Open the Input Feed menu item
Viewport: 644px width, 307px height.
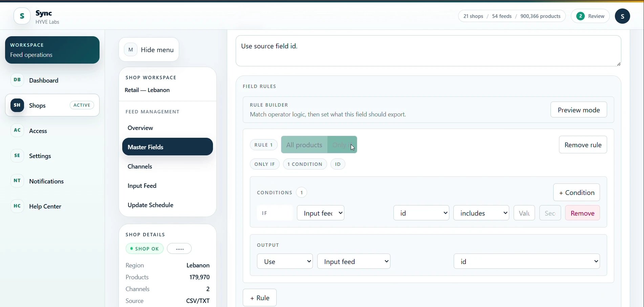(168, 186)
